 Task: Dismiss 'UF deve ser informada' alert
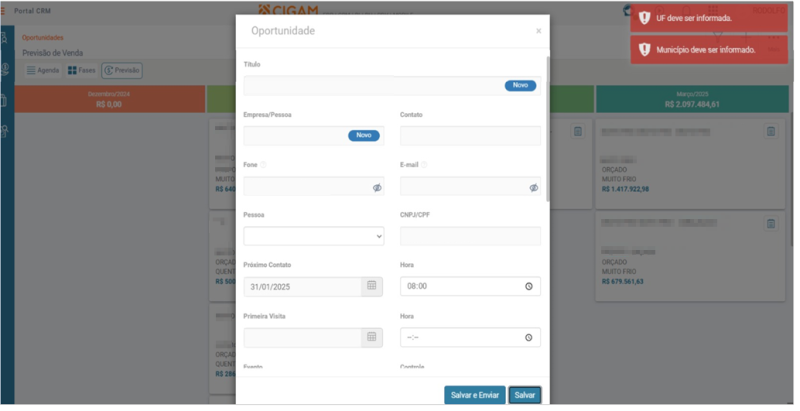[709, 18]
